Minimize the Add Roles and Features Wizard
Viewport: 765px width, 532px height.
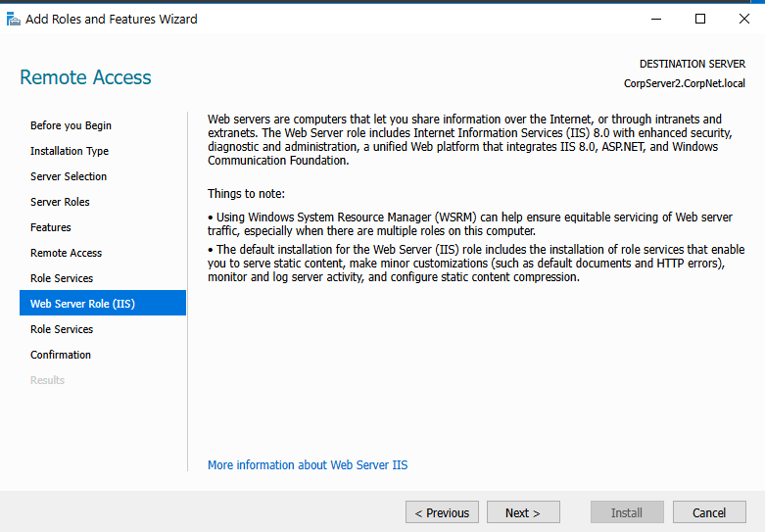pos(654,19)
